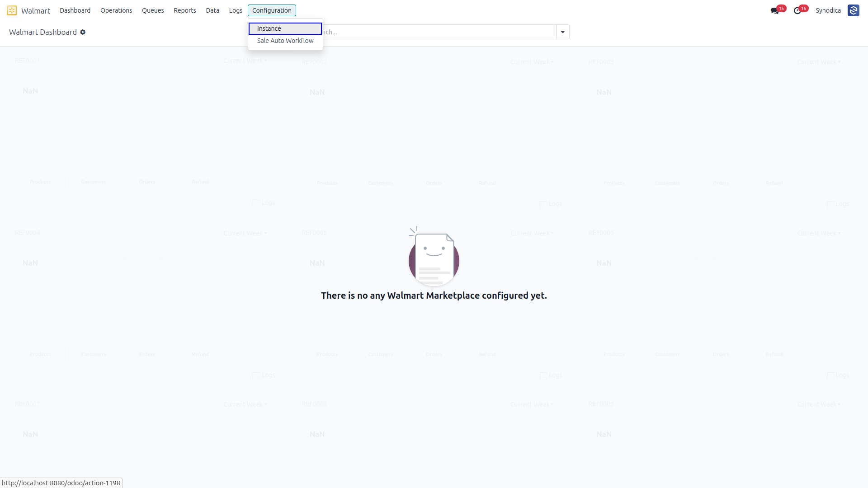This screenshot has height=488, width=868.
Task: Click the Walmart app name link
Action: (36, 10)
